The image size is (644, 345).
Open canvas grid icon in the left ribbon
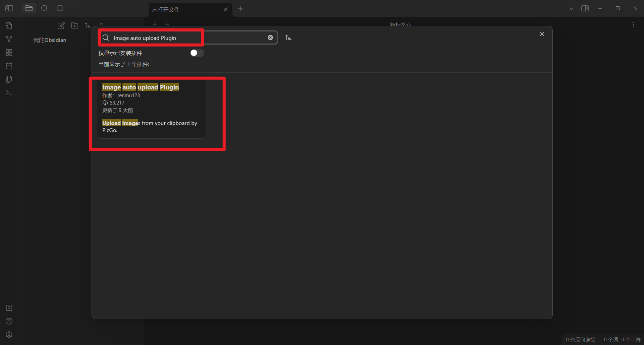[x=9, y=53]
